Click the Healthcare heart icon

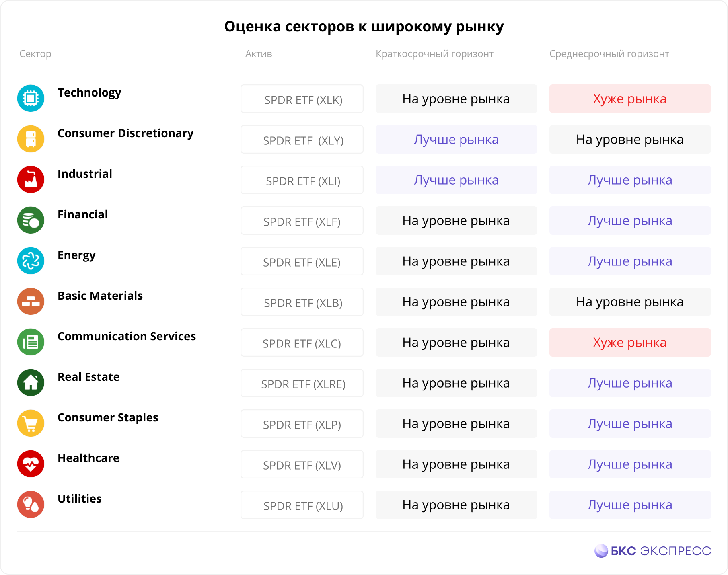(x=31, y=464)
